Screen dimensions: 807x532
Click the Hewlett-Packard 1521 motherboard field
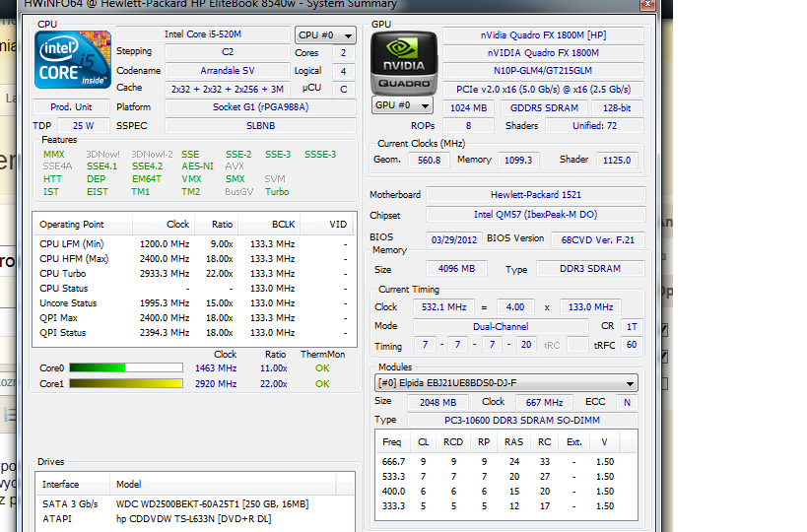tap(536, 194)
